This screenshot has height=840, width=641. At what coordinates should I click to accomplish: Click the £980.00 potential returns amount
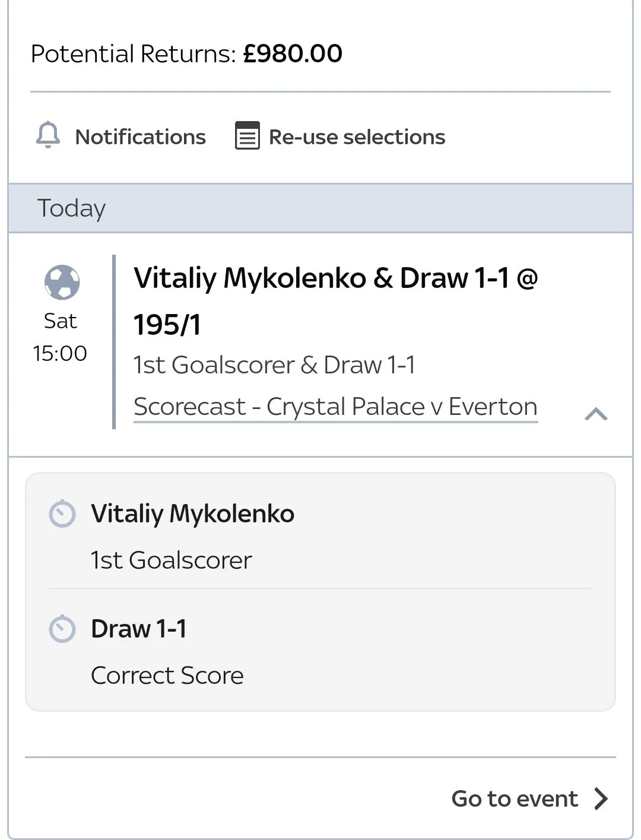pyautogui.click(x=293, y=54)
